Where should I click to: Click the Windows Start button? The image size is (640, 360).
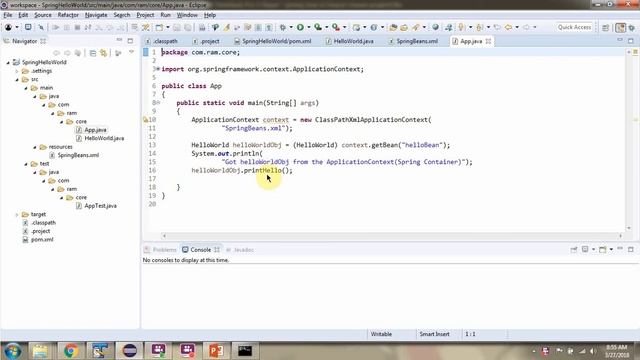[12, 351]
